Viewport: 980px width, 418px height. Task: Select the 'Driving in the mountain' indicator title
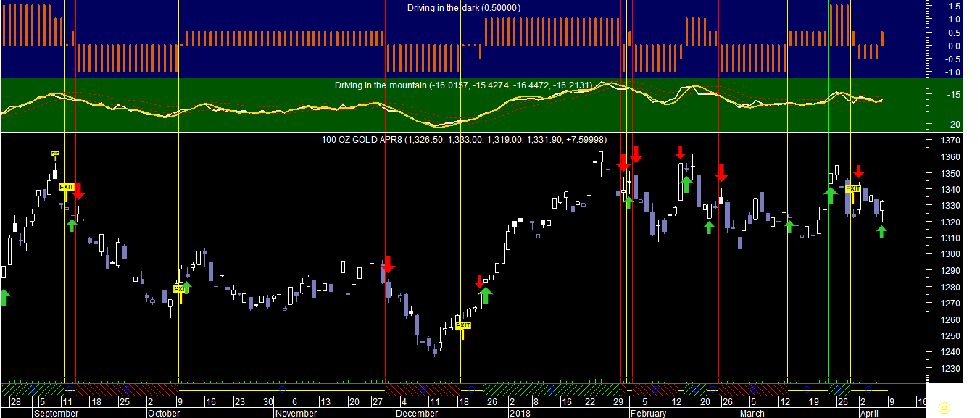(463, 85)
